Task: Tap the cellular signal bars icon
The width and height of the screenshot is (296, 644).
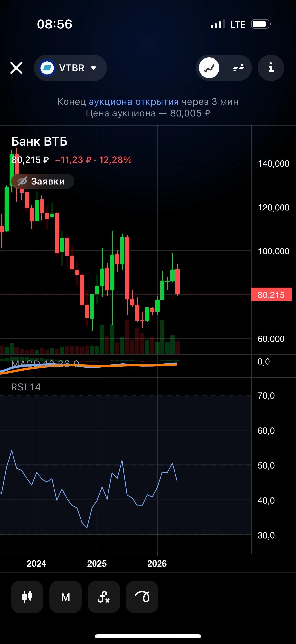Action: click(218, 24)
